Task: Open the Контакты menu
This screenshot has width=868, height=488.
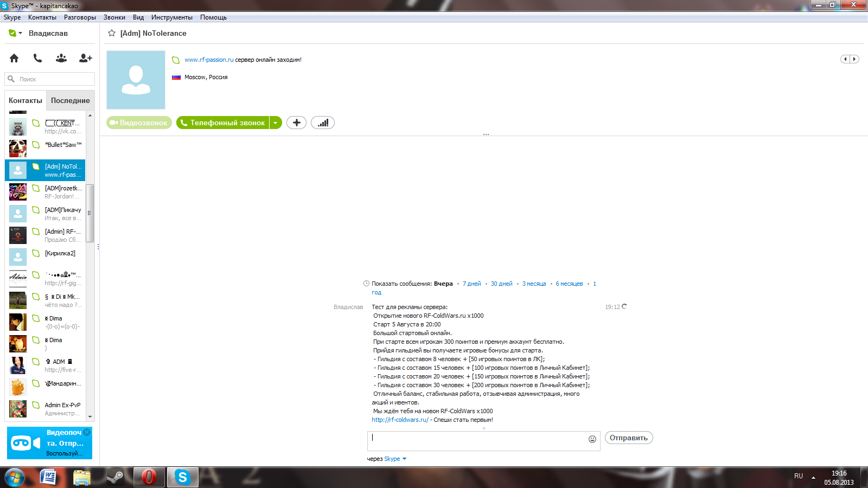Action: pos(42,17)
